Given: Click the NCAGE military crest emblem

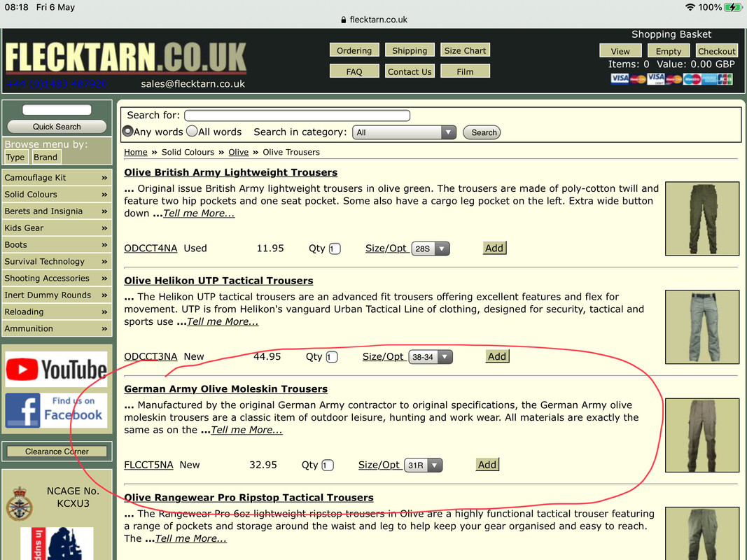Looking at the screenshot, I should point(19,503).
